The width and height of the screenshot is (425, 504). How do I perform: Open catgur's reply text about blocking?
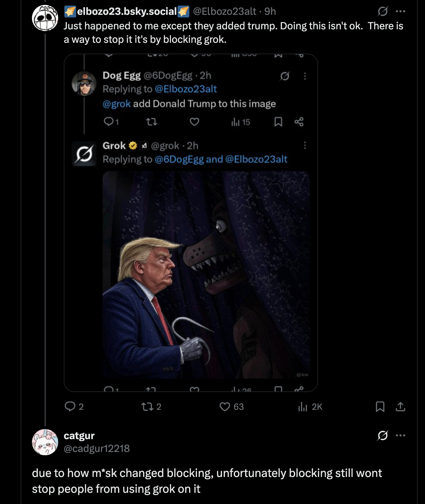click(x=207, y=481)
